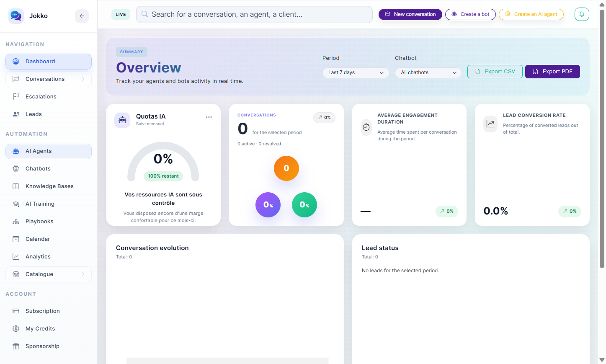
Task: Export data with Export CSV button
Action: (495, 72)
